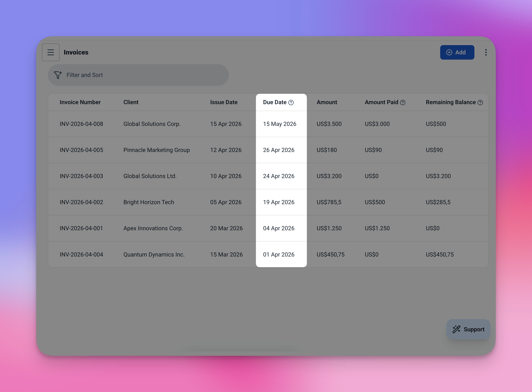Image resolution: width=532 pixels, height=392 pixels.
Task: Open invoice INV-2026-04-002 for Bright Horizon Tech
Action: (81, 202)
